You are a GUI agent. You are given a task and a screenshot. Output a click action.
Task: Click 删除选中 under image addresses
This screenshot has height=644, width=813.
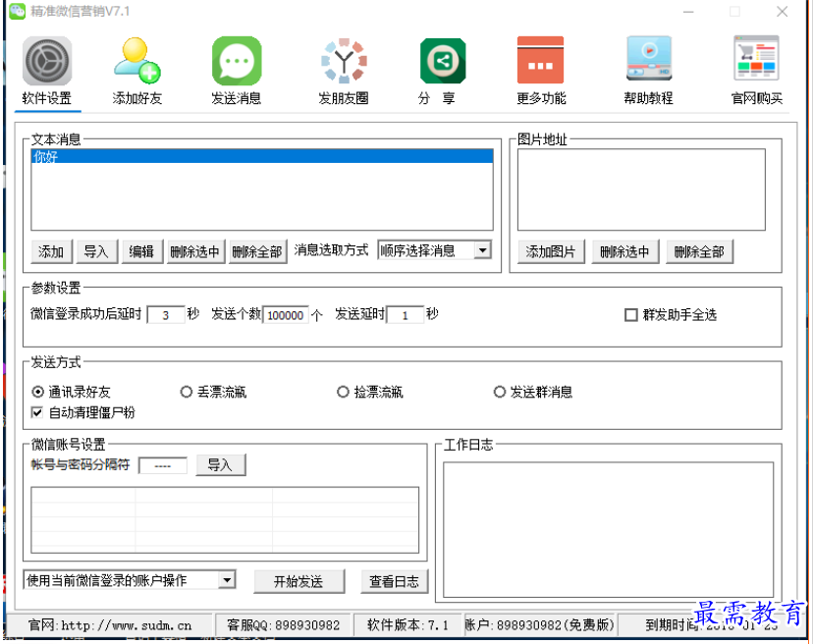pos(625,252)
